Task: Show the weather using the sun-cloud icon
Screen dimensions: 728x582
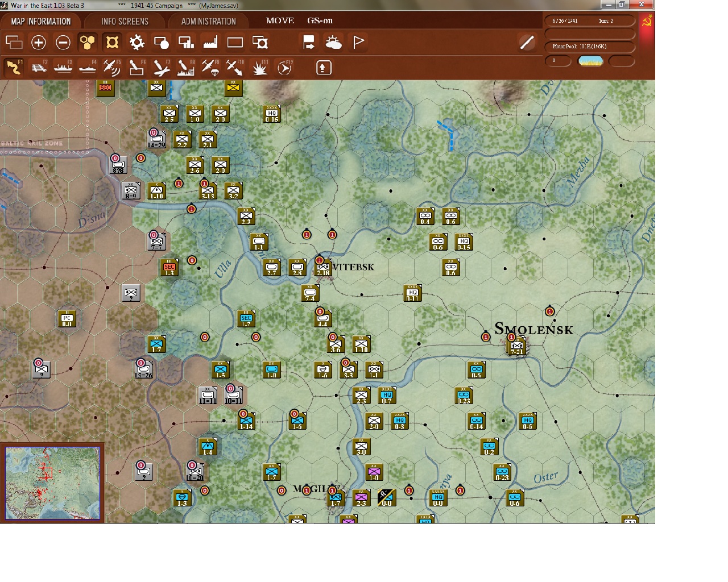Action: click(333, 42)
